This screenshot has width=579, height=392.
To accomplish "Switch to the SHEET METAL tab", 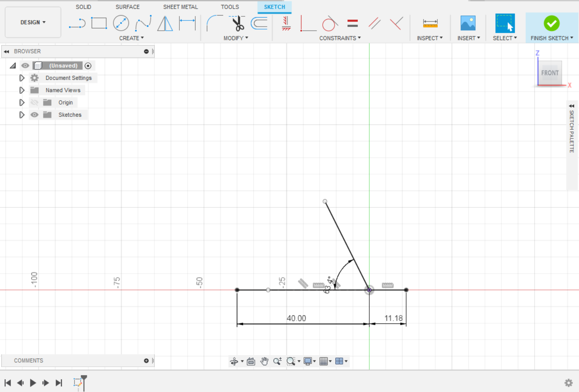I will tap(180, 7).
